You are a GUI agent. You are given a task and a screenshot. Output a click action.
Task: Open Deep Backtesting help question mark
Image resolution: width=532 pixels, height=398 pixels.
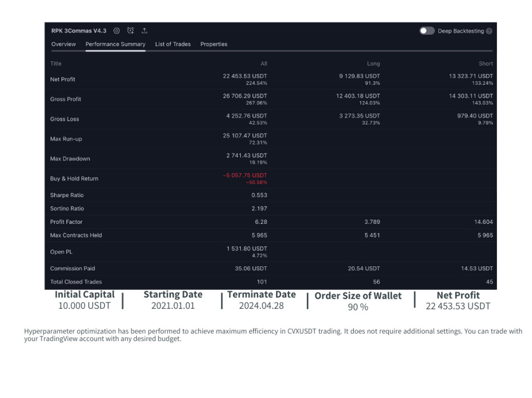pyautogui.click(x=489, y=31)
